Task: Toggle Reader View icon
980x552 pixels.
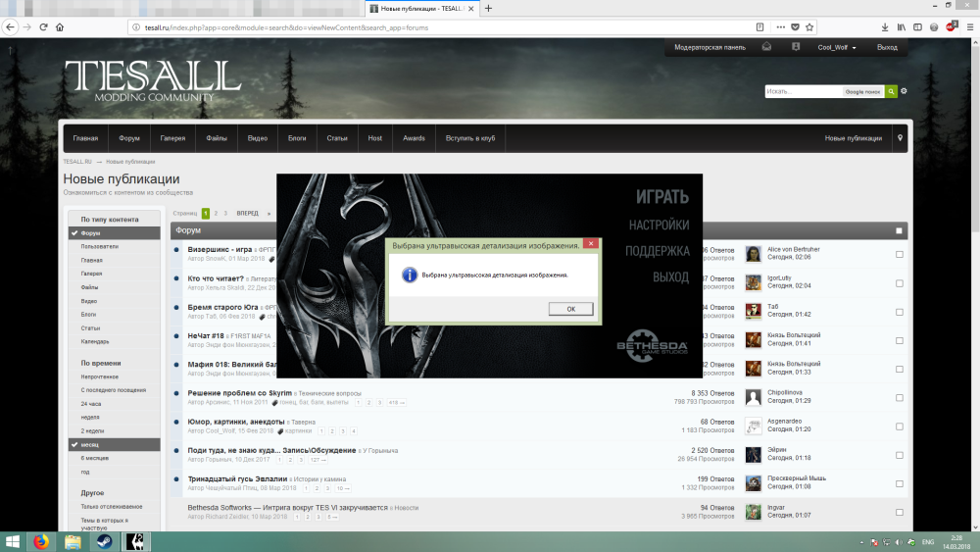Action: pos(760,27)
